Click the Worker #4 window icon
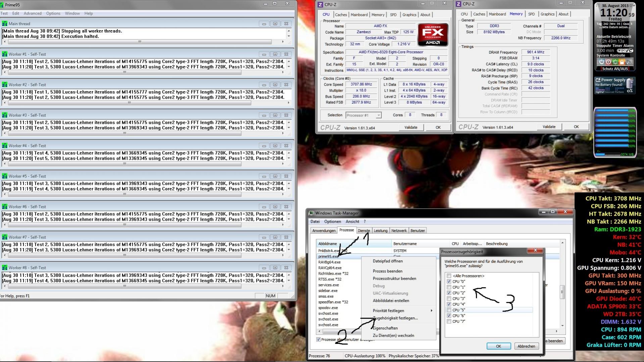The height and width of the screenshot is (362, 644). pos(4,146)
